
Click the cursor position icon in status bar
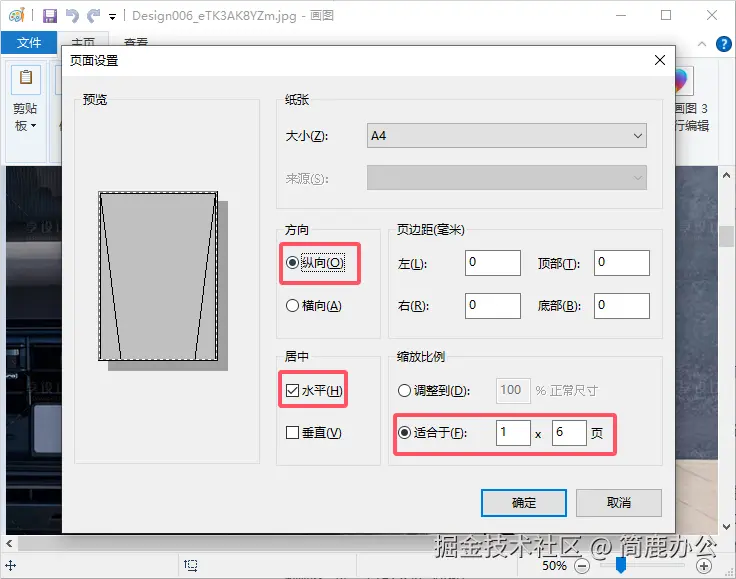(10, 565)
